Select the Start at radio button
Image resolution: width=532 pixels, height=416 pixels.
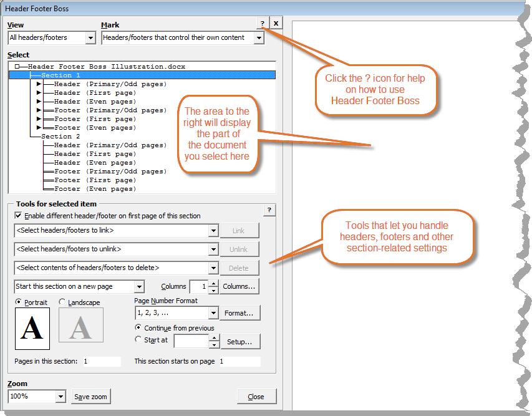click(138, 340)
